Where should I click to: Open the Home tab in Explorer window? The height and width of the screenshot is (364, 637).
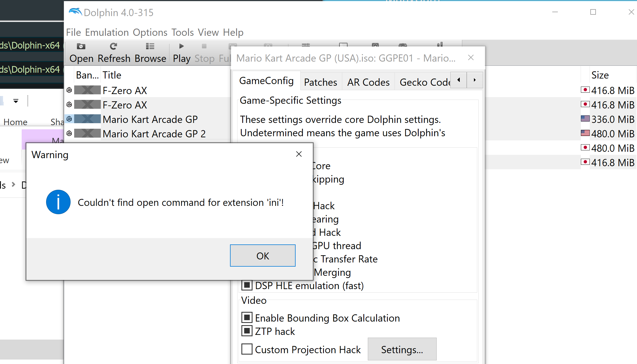[x=16, y=122]
